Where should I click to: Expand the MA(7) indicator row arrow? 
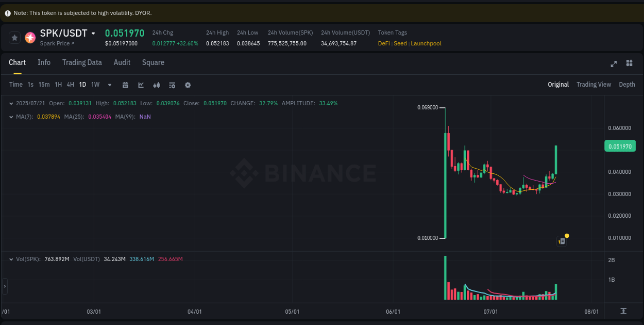tap(11, 117)
